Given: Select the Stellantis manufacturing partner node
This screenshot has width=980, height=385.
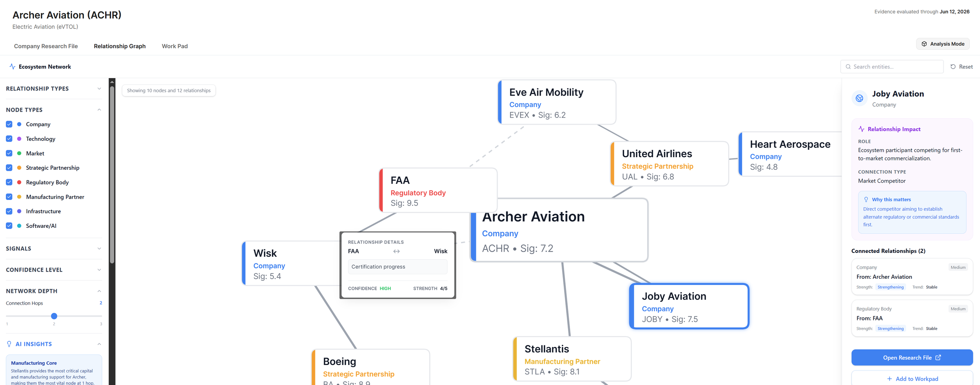Looking at the screenshot, I should coord(572,359).
